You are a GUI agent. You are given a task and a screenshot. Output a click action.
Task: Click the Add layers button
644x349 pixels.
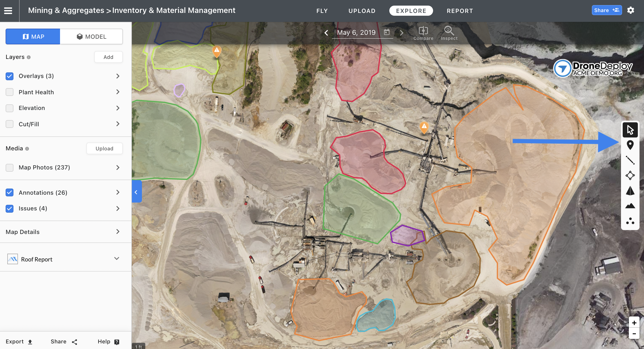point(108,57)
